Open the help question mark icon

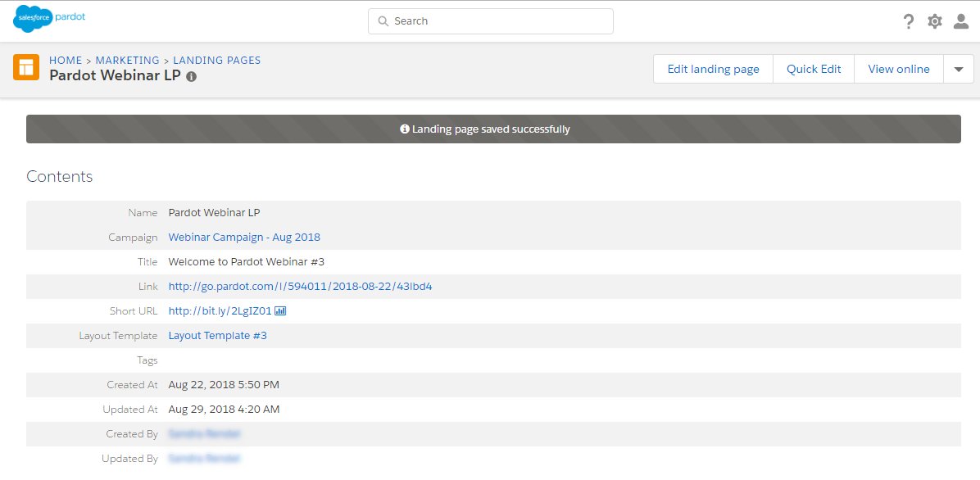pos(909,21)
